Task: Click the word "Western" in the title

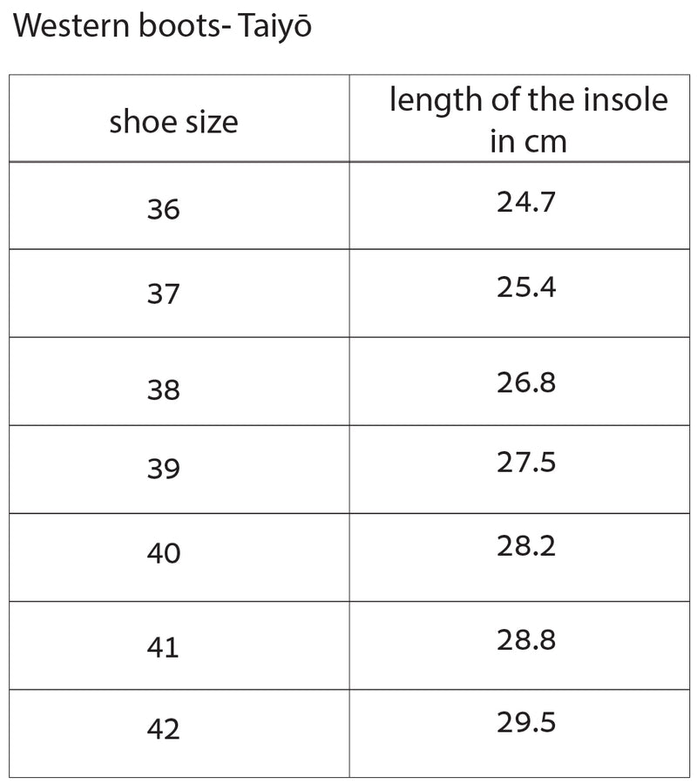Action: pyautogui.click(x=71, y=27)
